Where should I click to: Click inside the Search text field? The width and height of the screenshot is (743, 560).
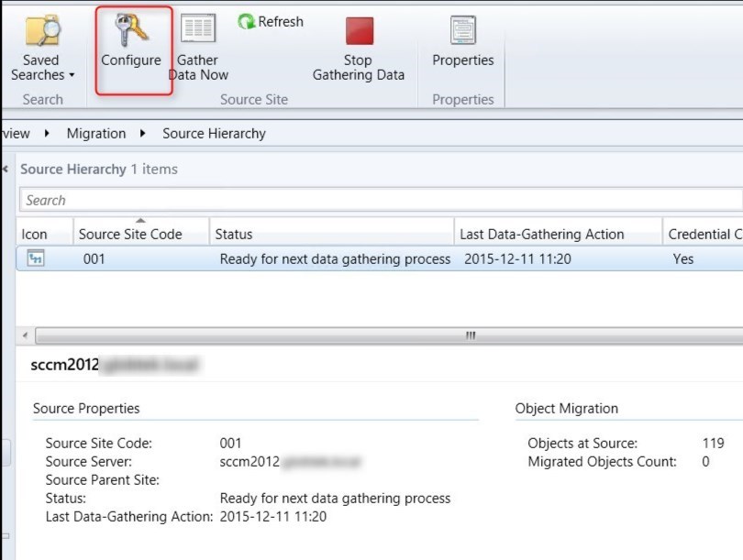[x=367, y=200]
